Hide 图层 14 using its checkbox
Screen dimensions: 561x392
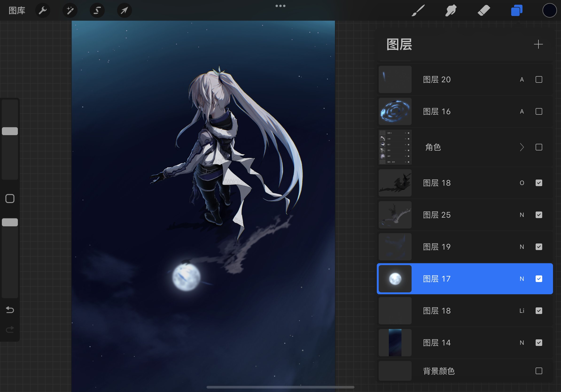pyautogui.click(x=539, y=343)
